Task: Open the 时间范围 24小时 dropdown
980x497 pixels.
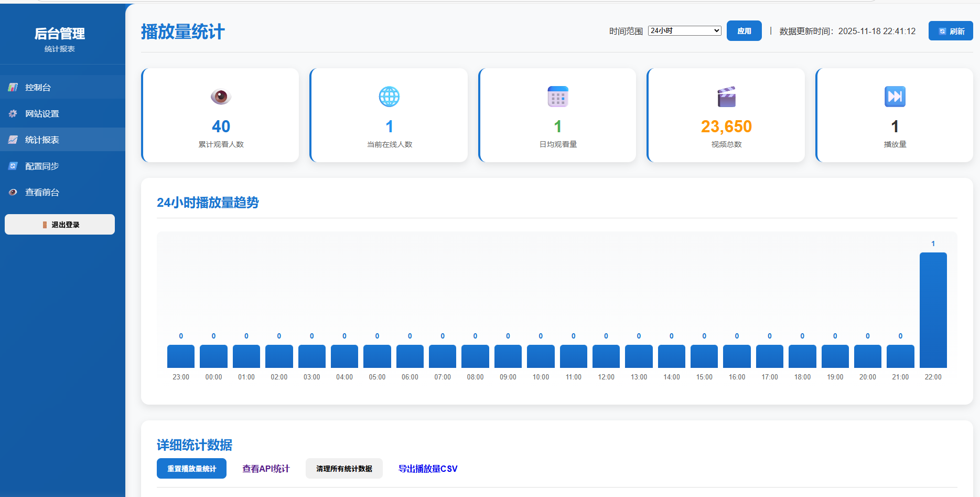Action: [684, 31]
